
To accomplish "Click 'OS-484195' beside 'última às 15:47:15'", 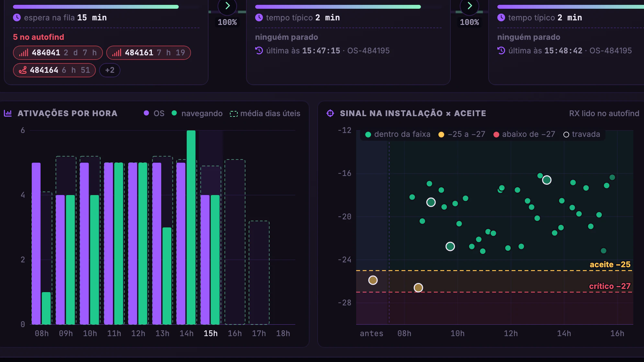I will coord(368,50).
